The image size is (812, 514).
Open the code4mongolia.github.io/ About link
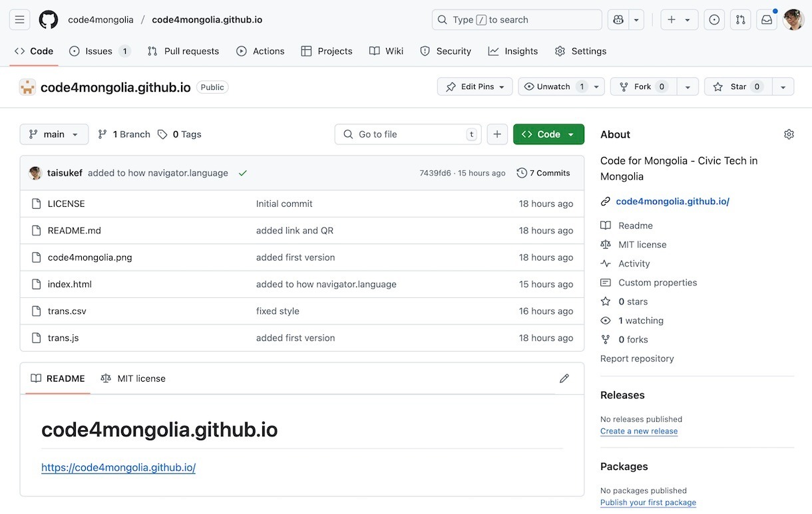[673, 201]
